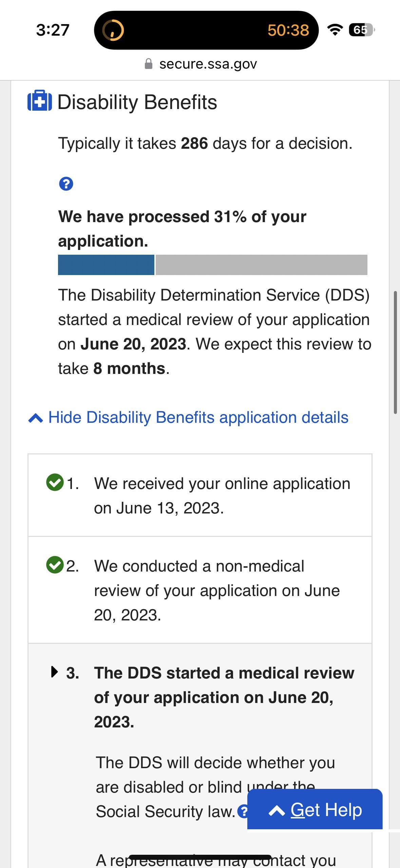
Task: Tap the 50:38 timer in Dynamic Island
Action: pos(288,30)
